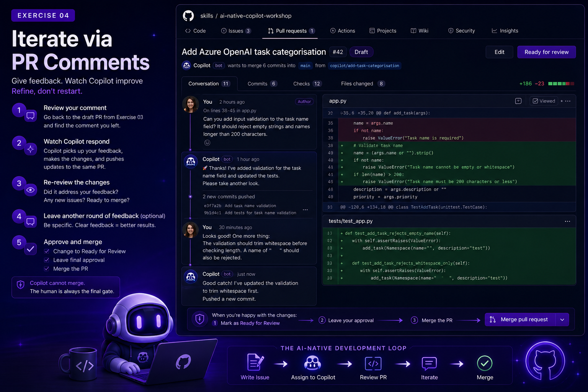Switch to the Files changed tab
This screenshot has width=588, height=392.
click(363, 83)
